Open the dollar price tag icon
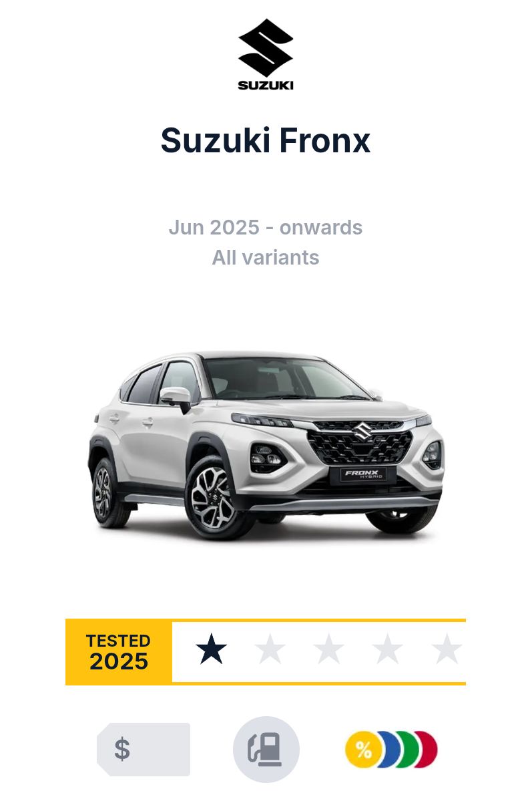Image resolution: width=532 pixels, height=793 pixels. coord(144,749)
